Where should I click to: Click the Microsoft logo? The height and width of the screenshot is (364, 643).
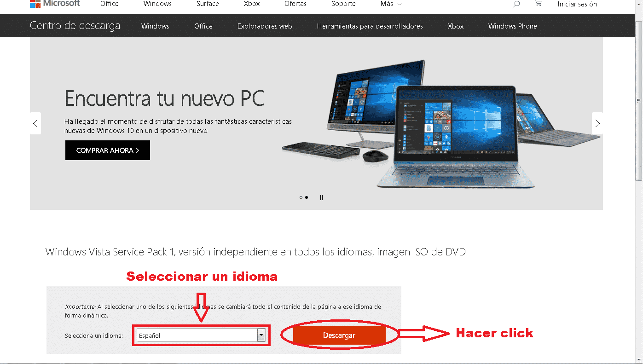click(54, 4)
